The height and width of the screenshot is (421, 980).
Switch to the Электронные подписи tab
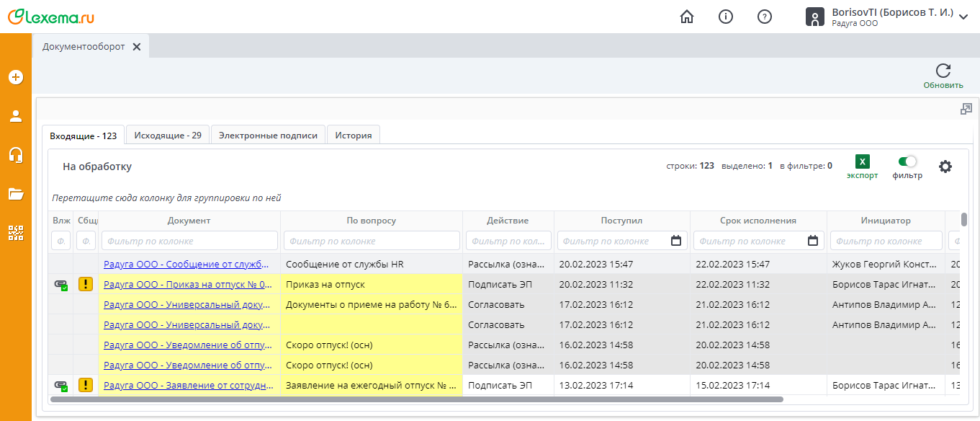pos(268,135)
